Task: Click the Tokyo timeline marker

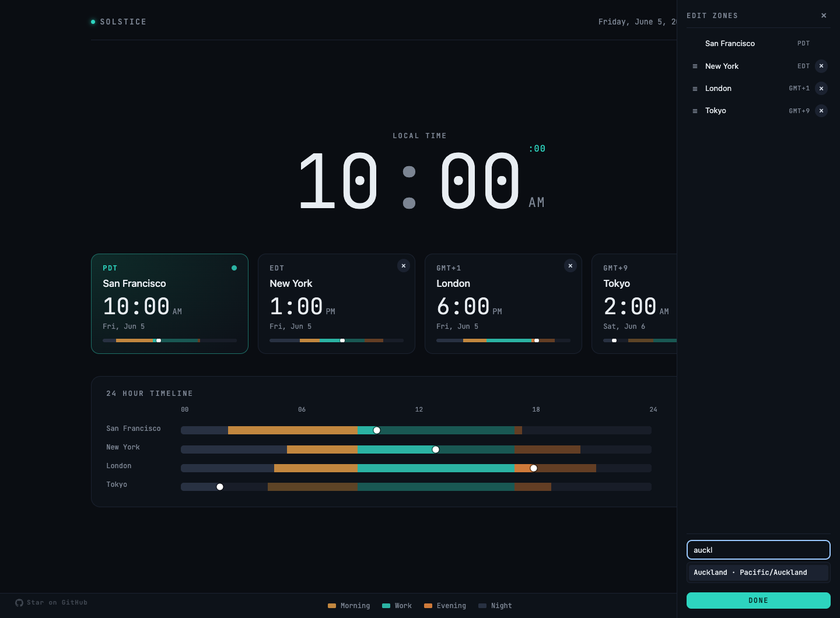Action: 220,487
